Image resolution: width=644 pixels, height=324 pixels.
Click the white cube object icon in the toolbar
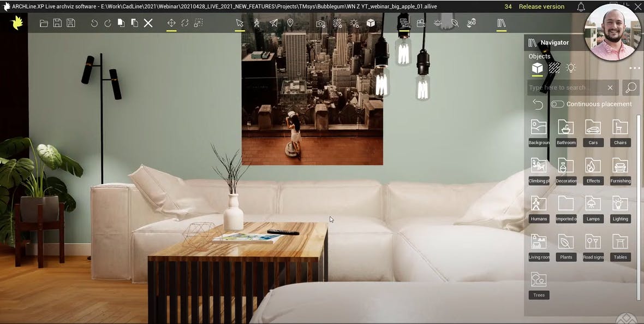[x=371, y=23]
